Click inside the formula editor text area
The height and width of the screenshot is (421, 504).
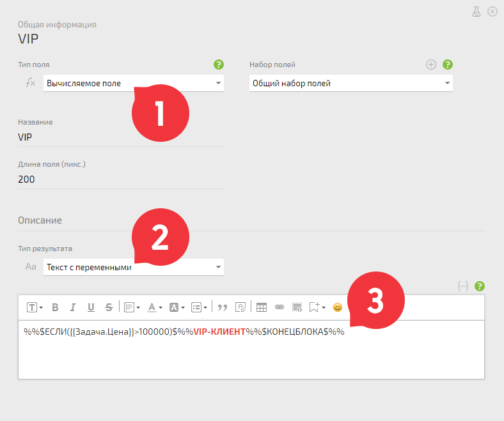pos(251,349)
